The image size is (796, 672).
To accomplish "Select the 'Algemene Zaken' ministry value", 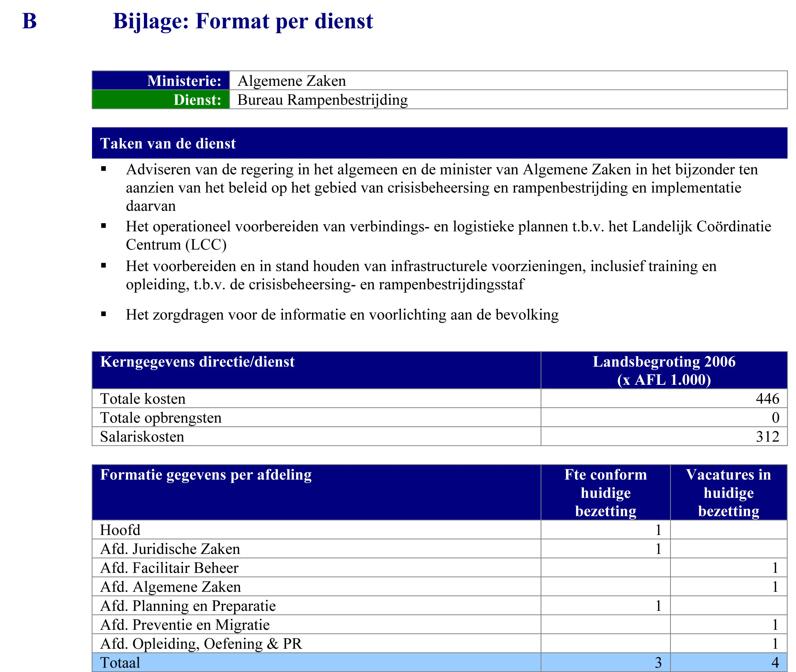I will 291,81.
